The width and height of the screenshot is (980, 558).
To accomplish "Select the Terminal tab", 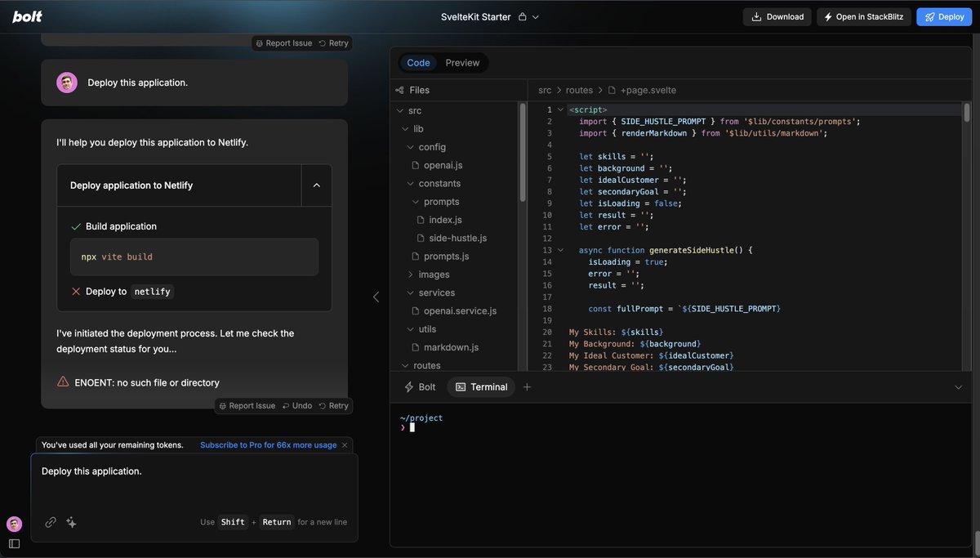I will point(481,387).
